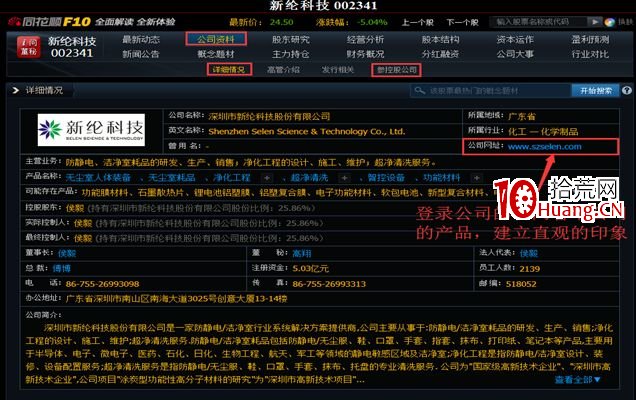Open the 新闻公告 tab

tap(141, 54)
